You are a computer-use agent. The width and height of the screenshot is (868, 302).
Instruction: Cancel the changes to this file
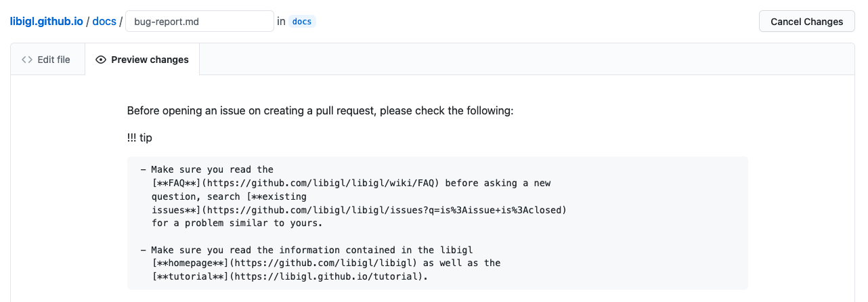pos(807,21)
